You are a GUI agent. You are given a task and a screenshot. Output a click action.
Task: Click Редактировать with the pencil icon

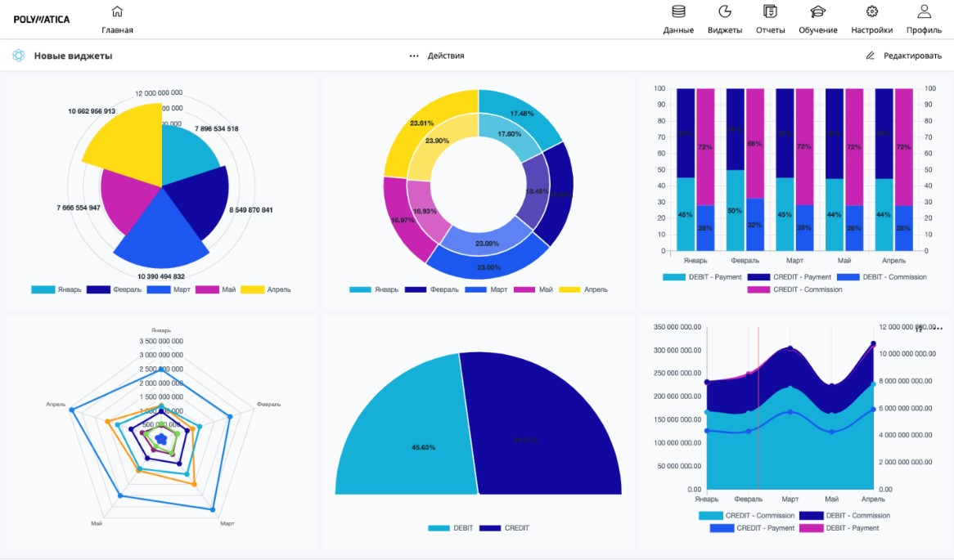[903, 56]
